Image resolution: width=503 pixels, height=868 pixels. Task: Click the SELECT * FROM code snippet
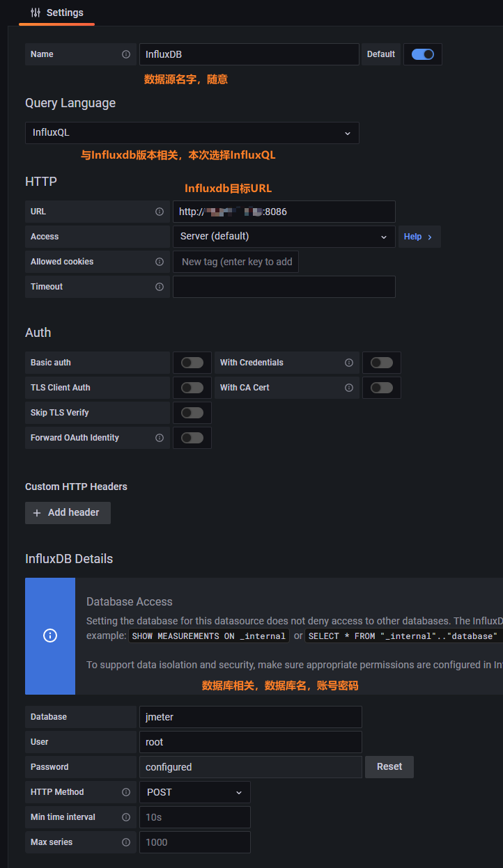(404, 636)
